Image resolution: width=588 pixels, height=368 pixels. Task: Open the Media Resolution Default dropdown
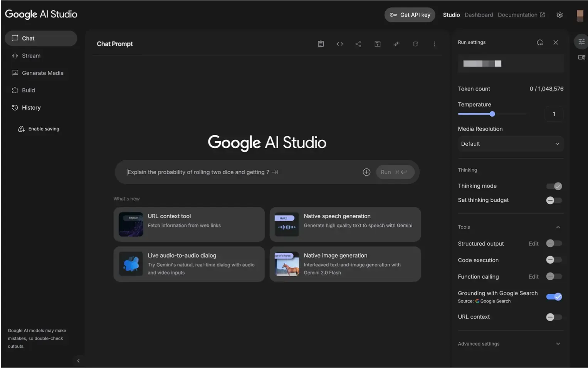click(511, 144)
